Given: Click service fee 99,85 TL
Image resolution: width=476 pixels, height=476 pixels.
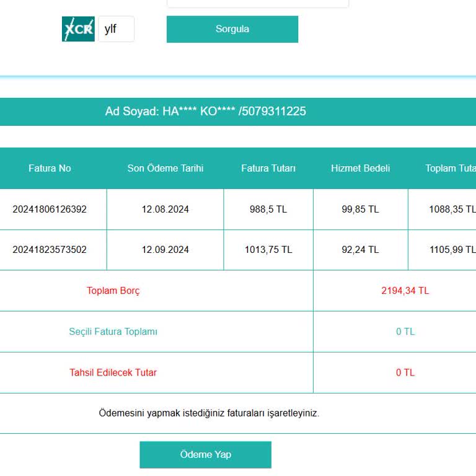Looking at the screenshot, I should 360,209.
